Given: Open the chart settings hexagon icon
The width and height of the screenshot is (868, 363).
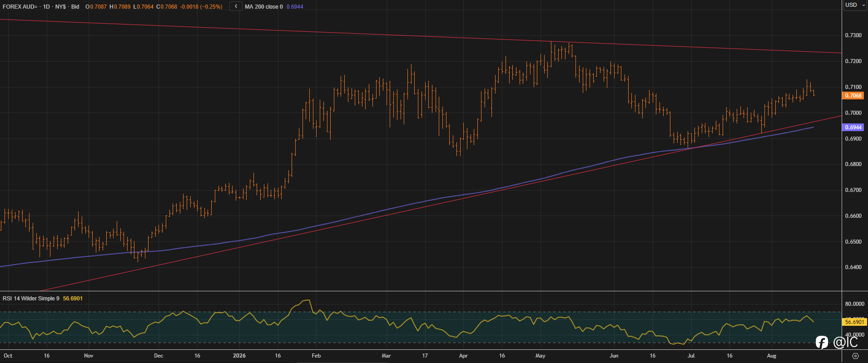Looking at the screenshot, I should (855, 356).
